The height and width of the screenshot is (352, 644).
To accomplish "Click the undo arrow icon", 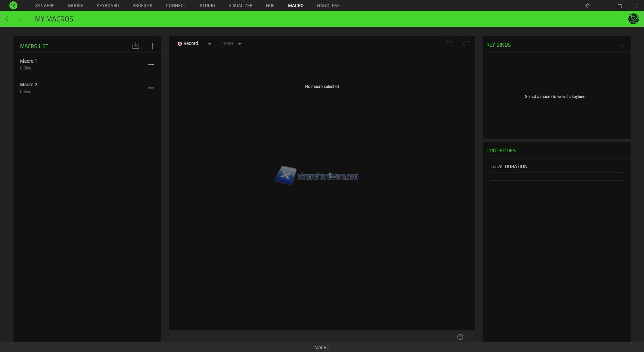I will 449,43.
